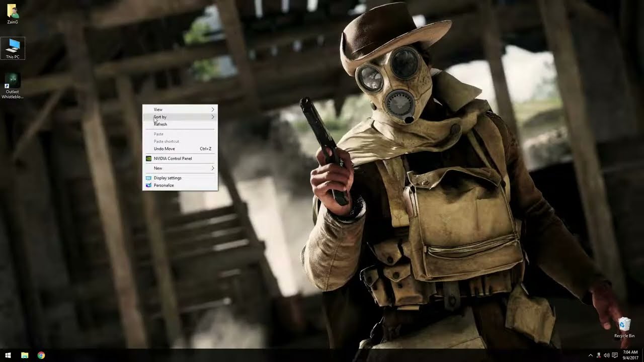Image resolution: width=644 pixels, height=362 pixels.
Task: Open the Action Center notifications icon
Action: click(x=614, y=355)
